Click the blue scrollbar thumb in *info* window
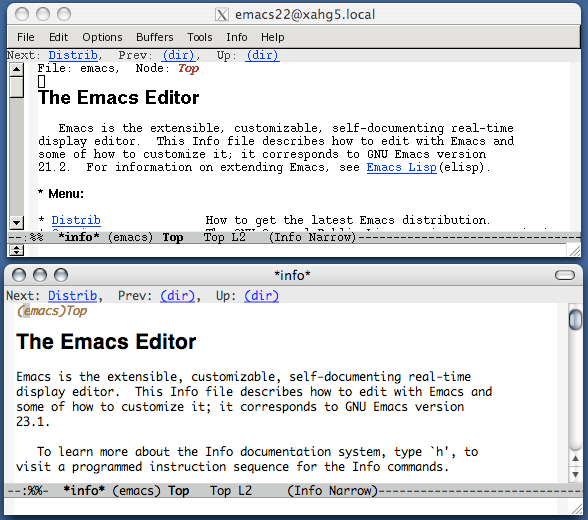 point(575,320)
